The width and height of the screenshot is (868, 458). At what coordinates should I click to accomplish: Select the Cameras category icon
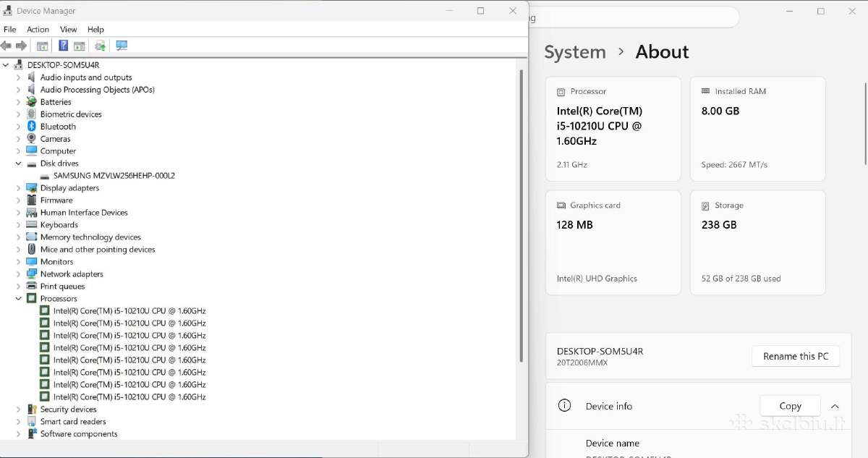[x=32, y=139]
